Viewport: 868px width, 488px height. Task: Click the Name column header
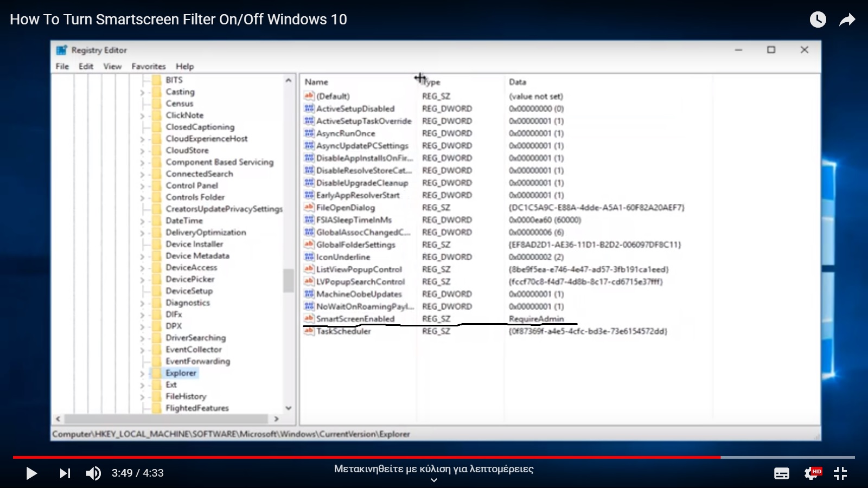[x=316, y=82]
